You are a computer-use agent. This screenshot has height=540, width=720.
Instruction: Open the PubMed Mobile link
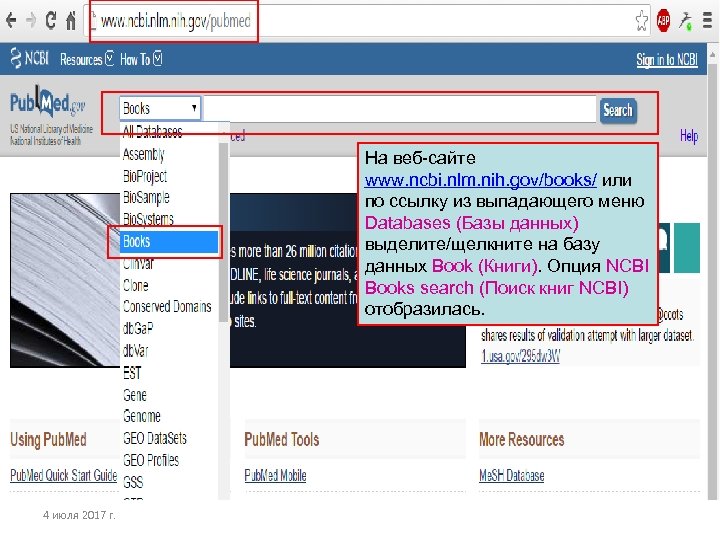coord(275,475)
